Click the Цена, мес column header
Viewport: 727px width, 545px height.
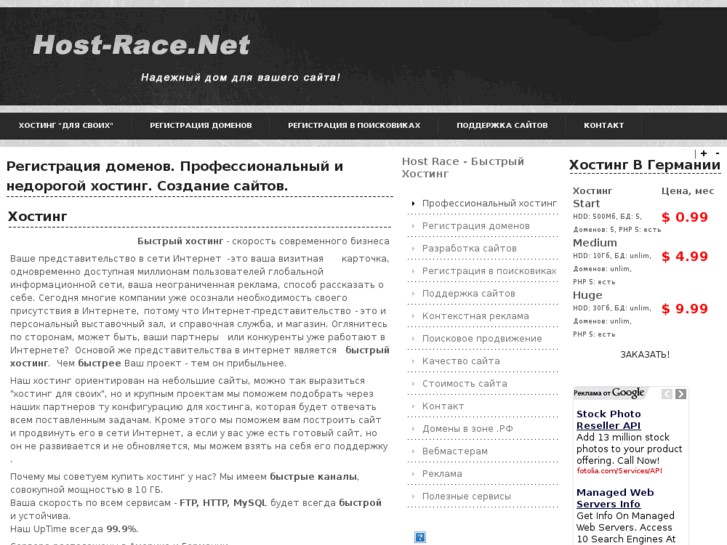(688, 191)
